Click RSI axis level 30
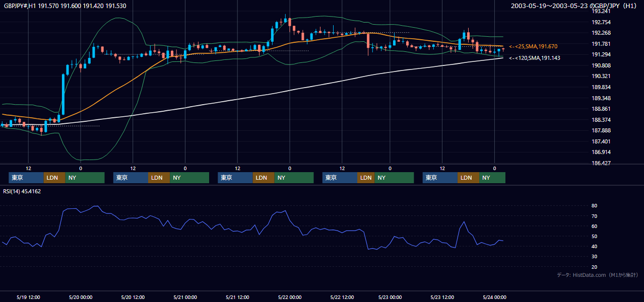Screen dimensions: 644x302 [x=594, y=257]
